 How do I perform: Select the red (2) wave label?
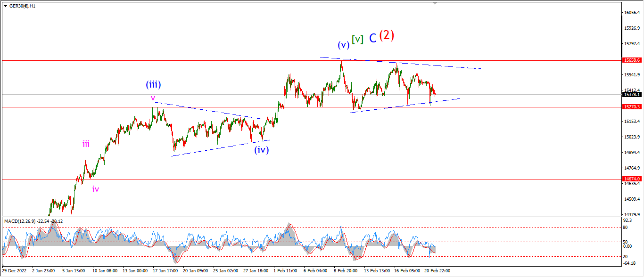[387, 36]
